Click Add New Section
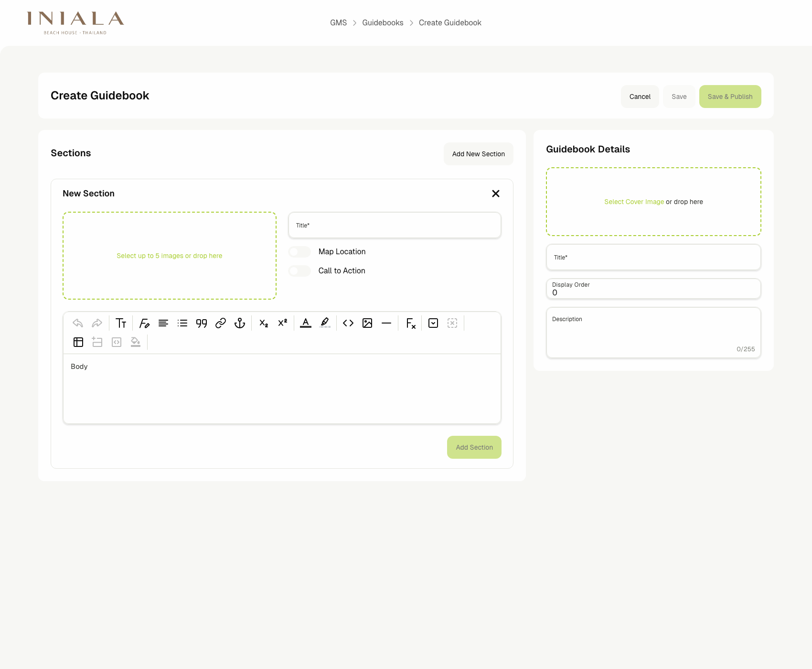The image size is (812, 669). point(478,153)
